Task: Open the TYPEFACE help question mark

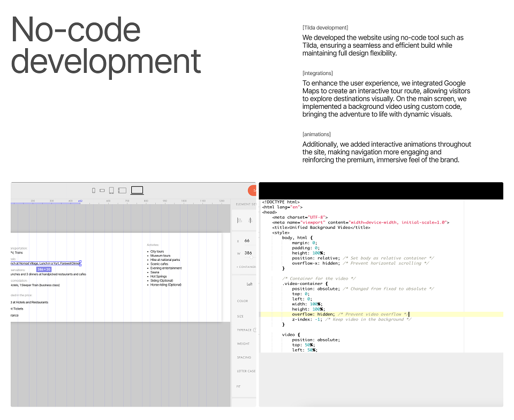Action: (255, 330)
